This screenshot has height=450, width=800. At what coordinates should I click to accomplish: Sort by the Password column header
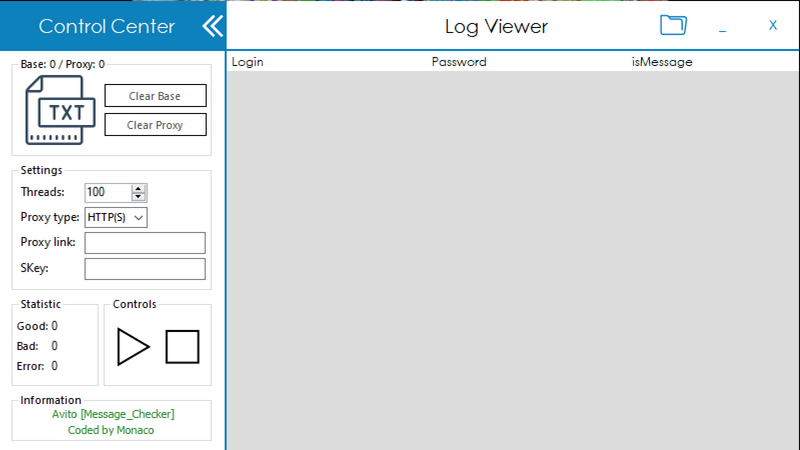pyautogui.click(x=459, y=62)
